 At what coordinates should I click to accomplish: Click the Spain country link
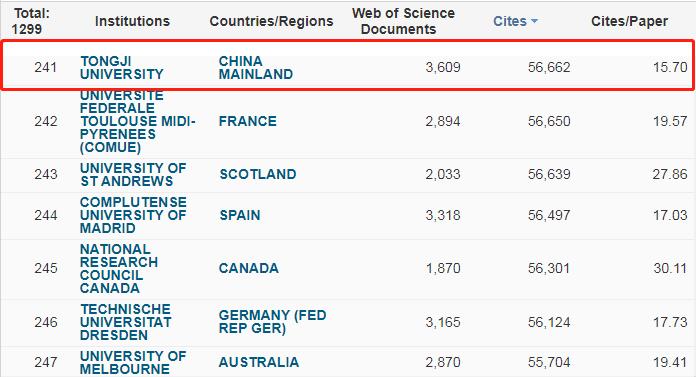click(240, 215)
